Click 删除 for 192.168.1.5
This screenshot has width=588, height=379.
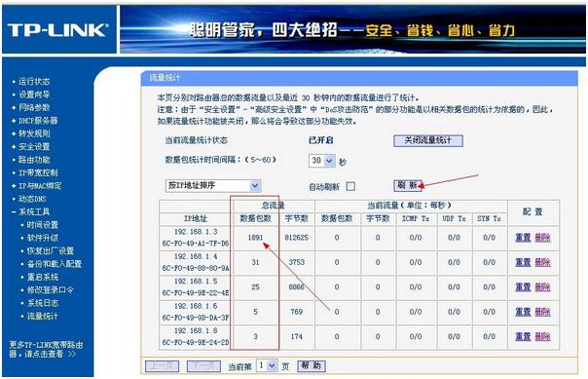tap(542, 287)
